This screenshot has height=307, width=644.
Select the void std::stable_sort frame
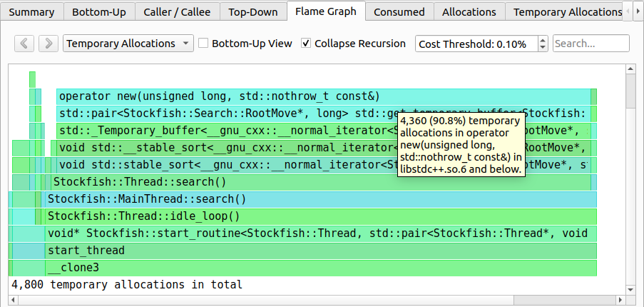click(324, 165)
